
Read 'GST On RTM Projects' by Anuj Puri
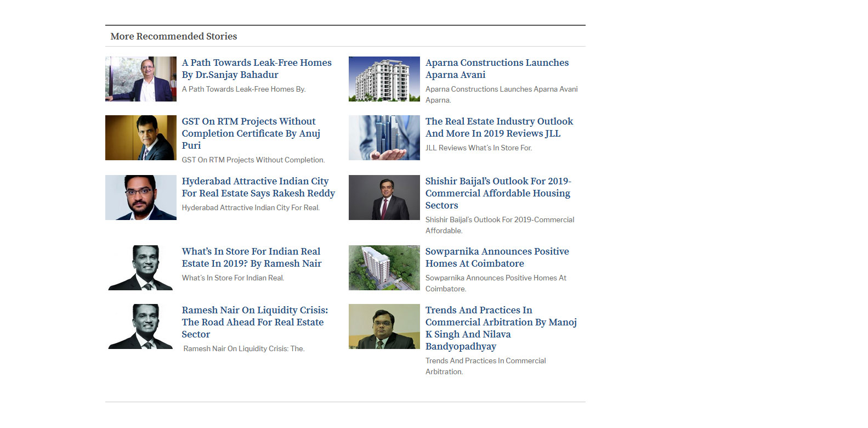251,133
